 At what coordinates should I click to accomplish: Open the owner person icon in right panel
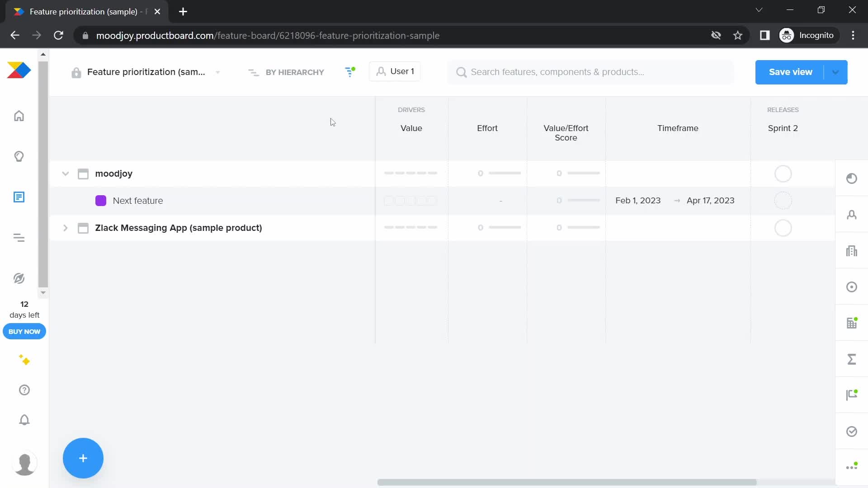point(852,215)
